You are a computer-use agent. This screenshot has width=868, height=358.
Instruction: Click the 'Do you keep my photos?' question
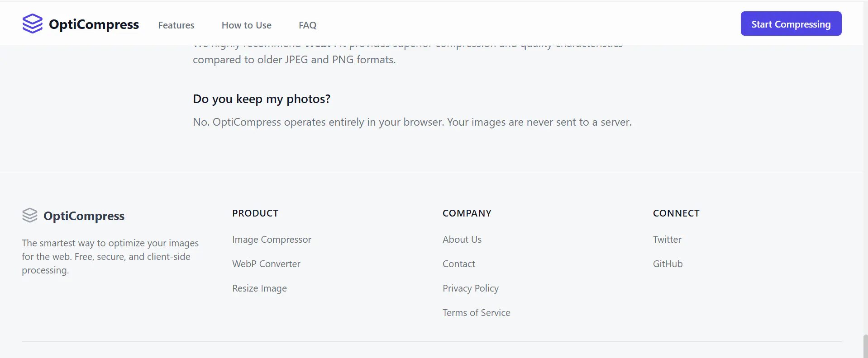click(262, 99)
